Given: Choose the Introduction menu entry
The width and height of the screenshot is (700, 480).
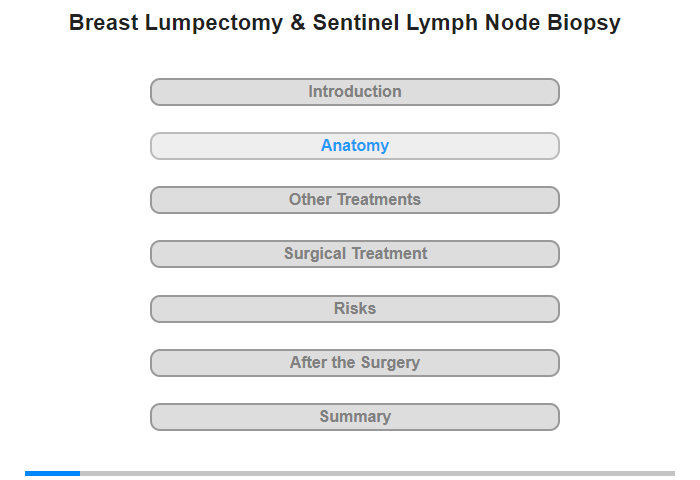Looking at the screenshot, I should (x=354, y=92).
